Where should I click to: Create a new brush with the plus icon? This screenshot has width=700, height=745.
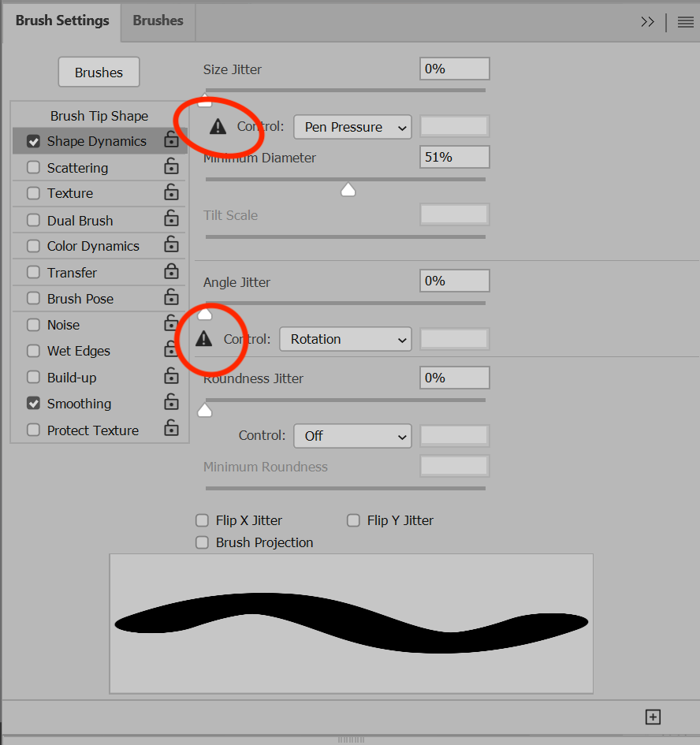[x=653, y=717]
